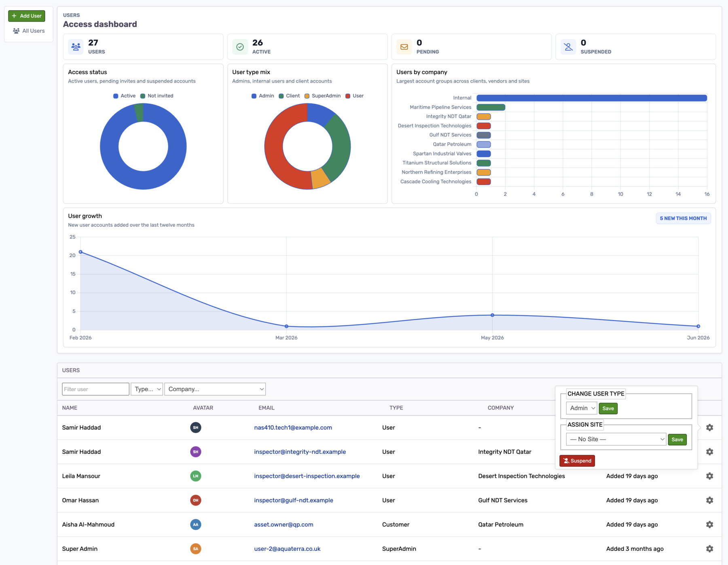Open inspector@gulf-ndt.example email link
This screenshot has height=565, width=728.
(294, 500)
